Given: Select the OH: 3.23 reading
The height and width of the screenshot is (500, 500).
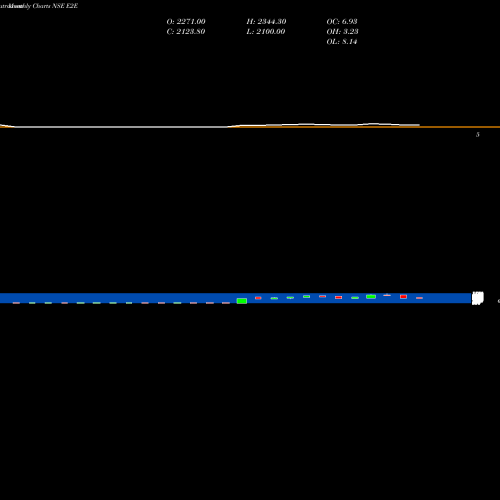Looking at the screenshot, I should coord(342,32).
